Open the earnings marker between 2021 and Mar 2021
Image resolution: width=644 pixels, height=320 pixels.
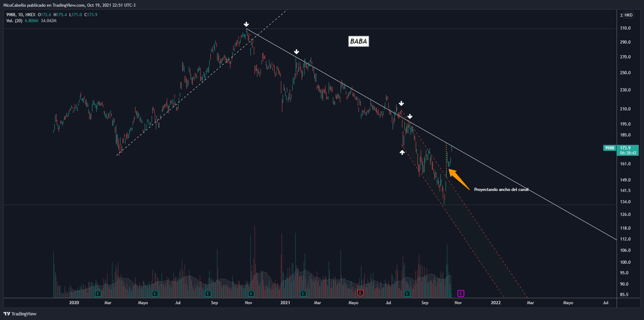pos(303,293)
